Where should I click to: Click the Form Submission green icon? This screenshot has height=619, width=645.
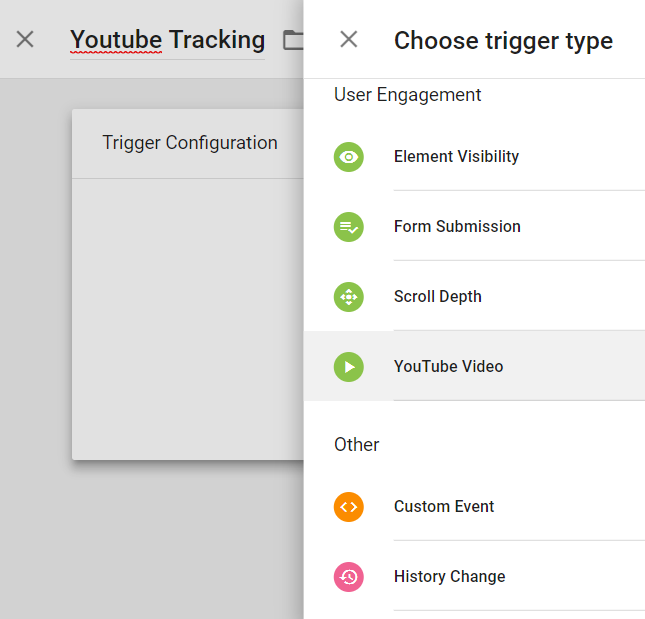348,227
